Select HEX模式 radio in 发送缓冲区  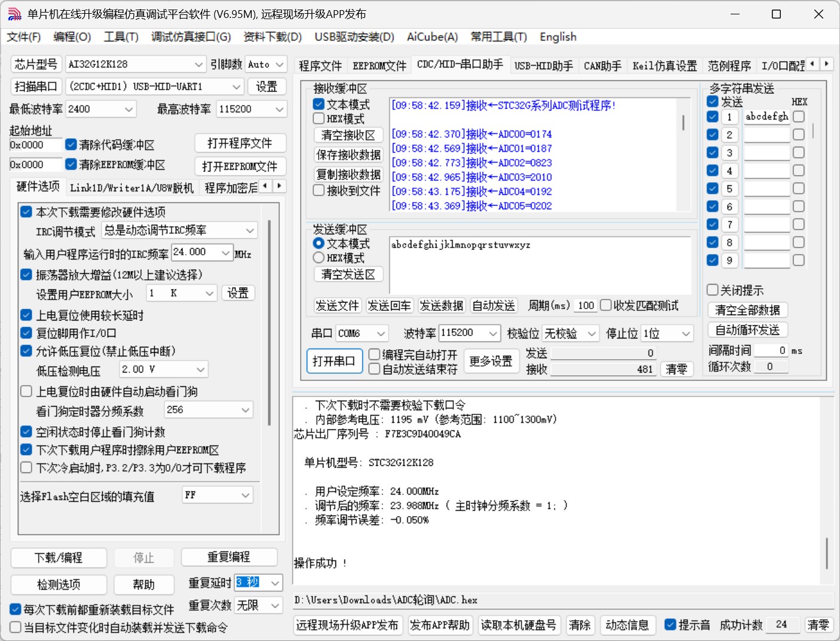tap(319, 258)
